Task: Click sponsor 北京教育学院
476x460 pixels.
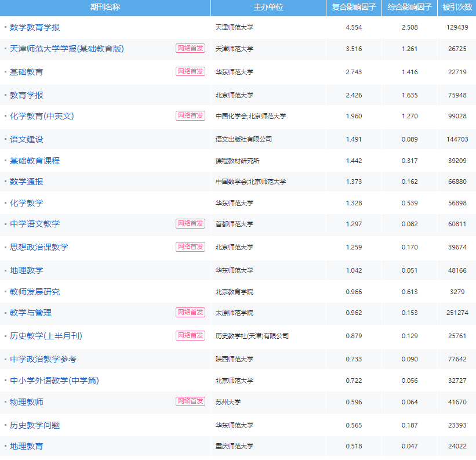Action: pos(234,292)
